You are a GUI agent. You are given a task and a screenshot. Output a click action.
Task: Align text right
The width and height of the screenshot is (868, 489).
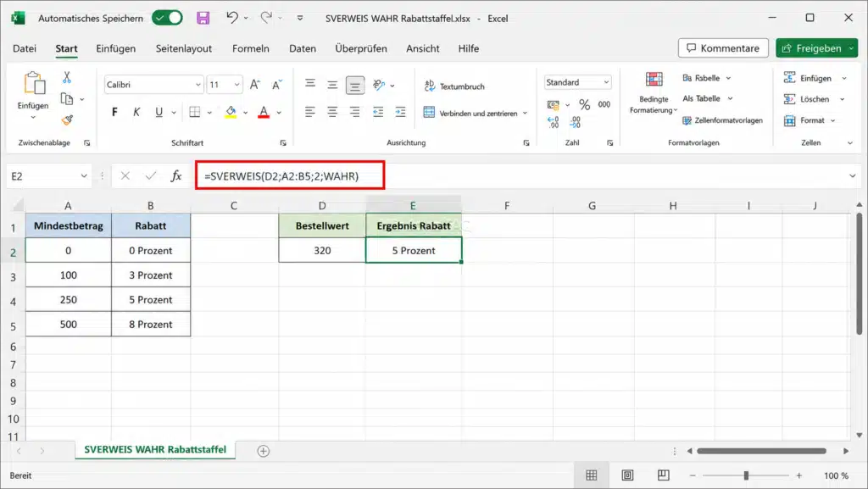[x=355, y=113]
